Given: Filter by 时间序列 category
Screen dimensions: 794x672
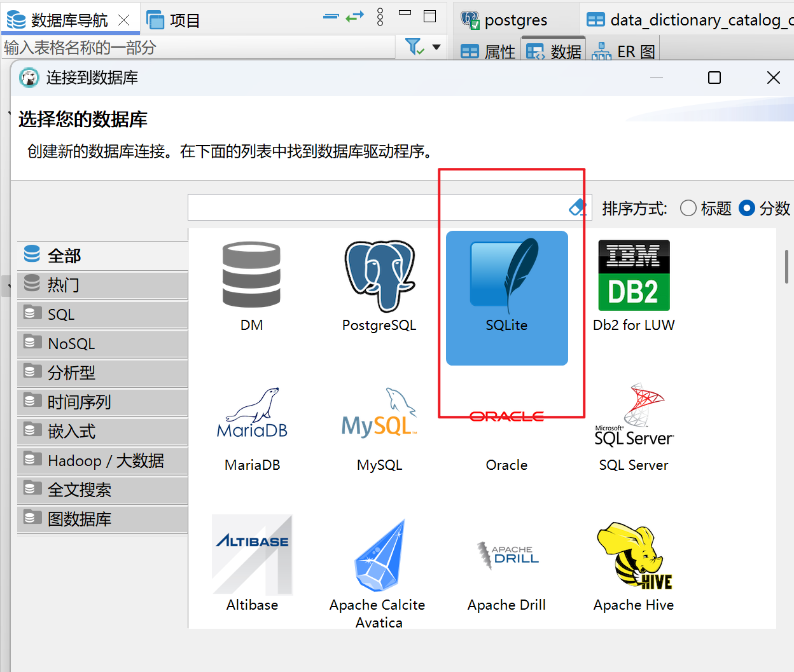Looking at the screenshot, I should [x=102, y=402].
